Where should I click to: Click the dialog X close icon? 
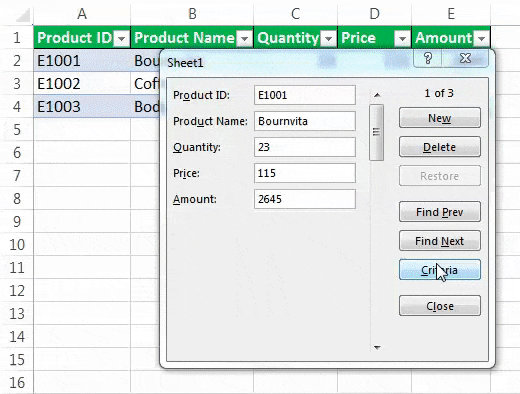tap(465, 58)
